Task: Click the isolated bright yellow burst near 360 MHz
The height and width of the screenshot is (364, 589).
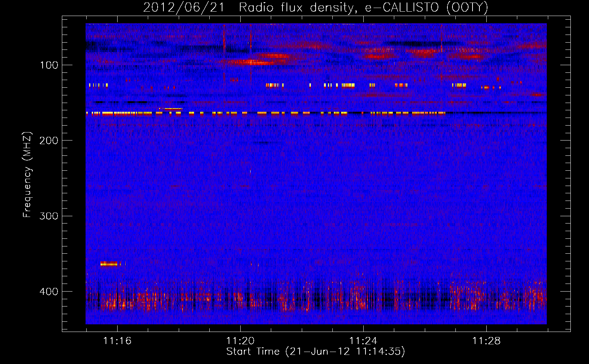Action: tap(110, 264)
